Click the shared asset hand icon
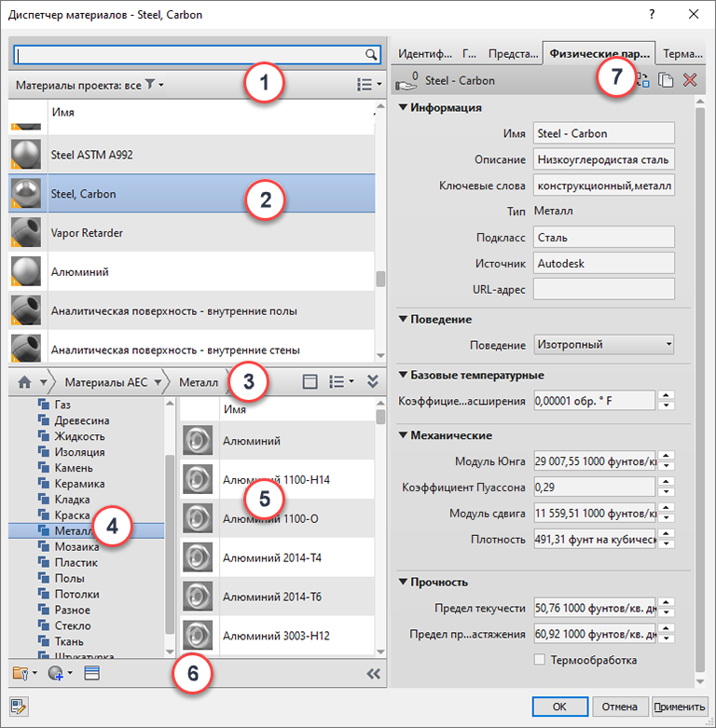This screenshot has height=728, width=716. tap(406, 81)
